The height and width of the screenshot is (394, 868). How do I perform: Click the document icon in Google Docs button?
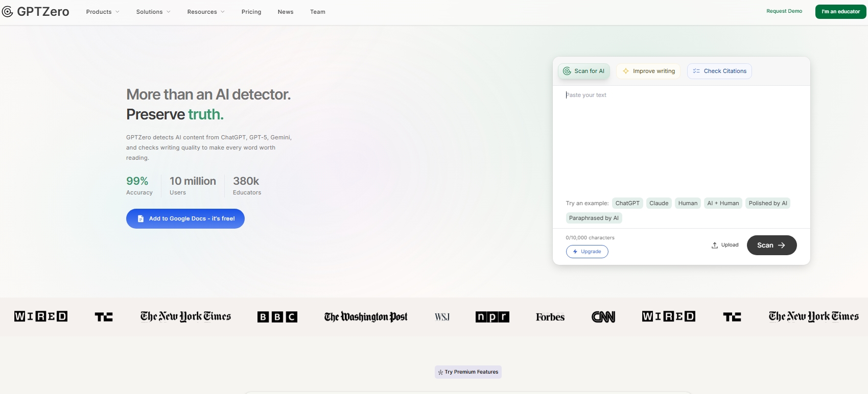pyautogui.click(x=140, y=218)
